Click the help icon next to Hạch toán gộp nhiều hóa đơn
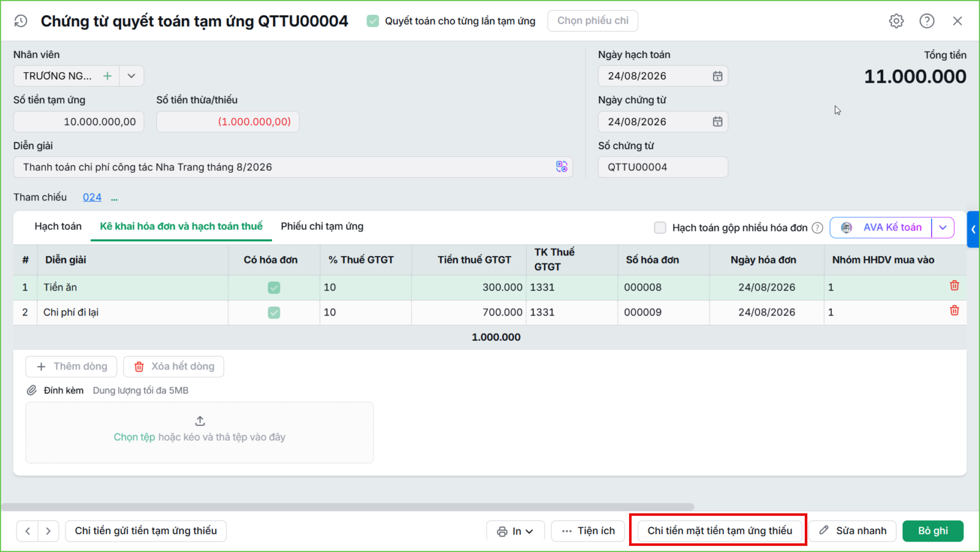This screenshot has height=552, width=980. pyautogui.click(x=817, y=228)
